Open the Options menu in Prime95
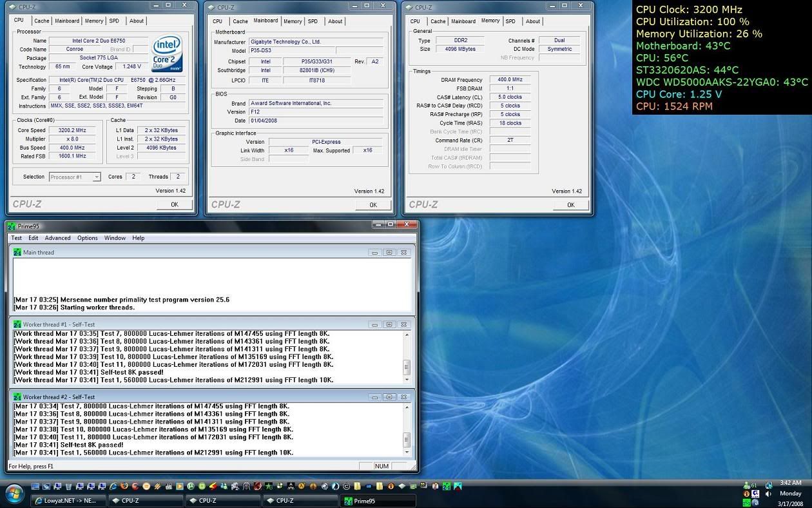The height and width of the screenshot is (508, 812). pyautogui.click(x=88, y=238)
